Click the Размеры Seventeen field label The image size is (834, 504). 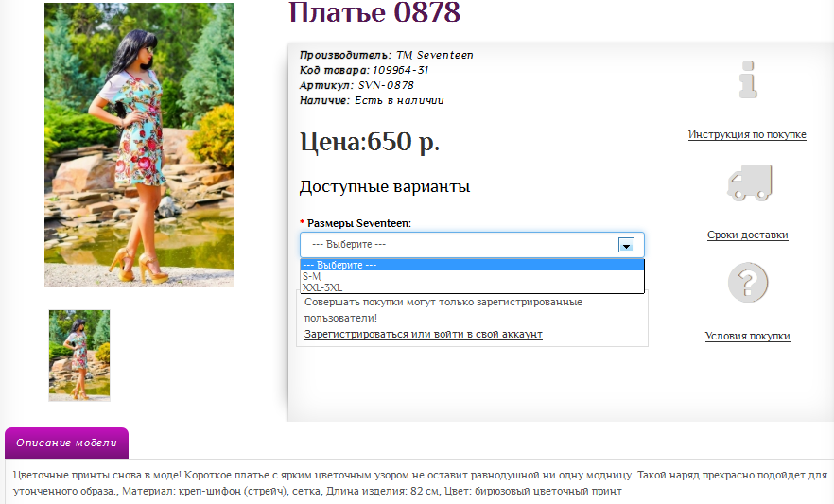tap(359, 223)
